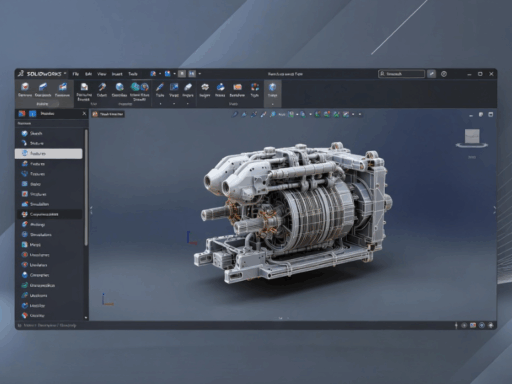The image size is (512, 384).
Task: Click the magnifier icon in the viewport toolbar
Action: coord(235,114)
